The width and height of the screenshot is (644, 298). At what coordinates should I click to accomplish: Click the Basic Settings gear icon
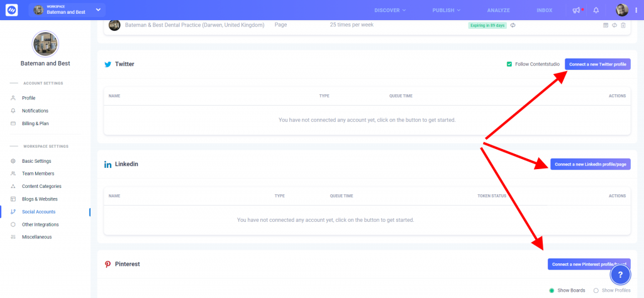click(x=13, y=161)
